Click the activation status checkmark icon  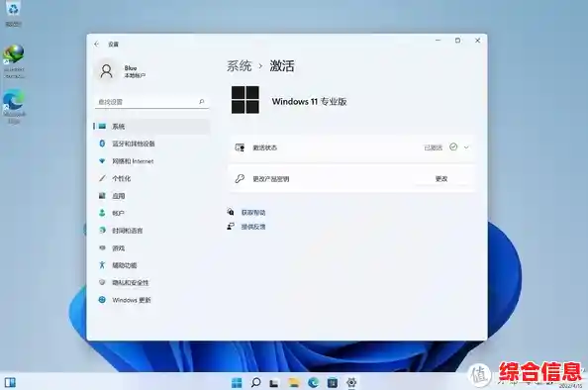453,147
